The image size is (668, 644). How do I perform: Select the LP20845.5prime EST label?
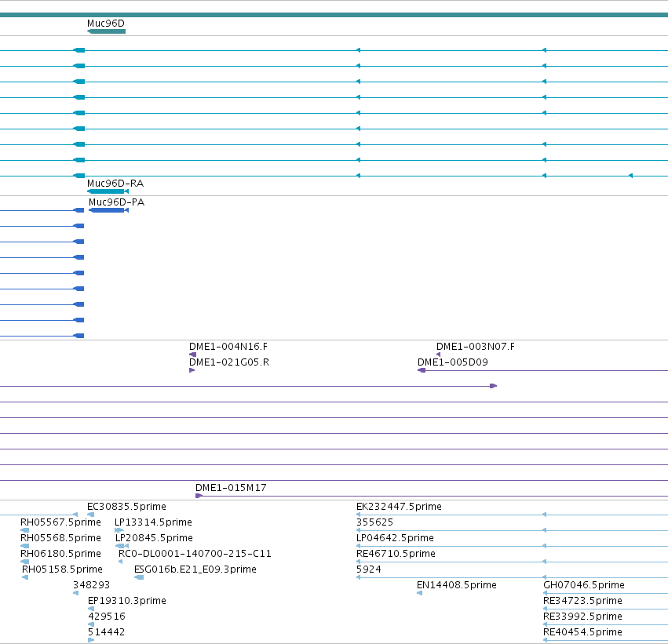(x=154, y=538)
